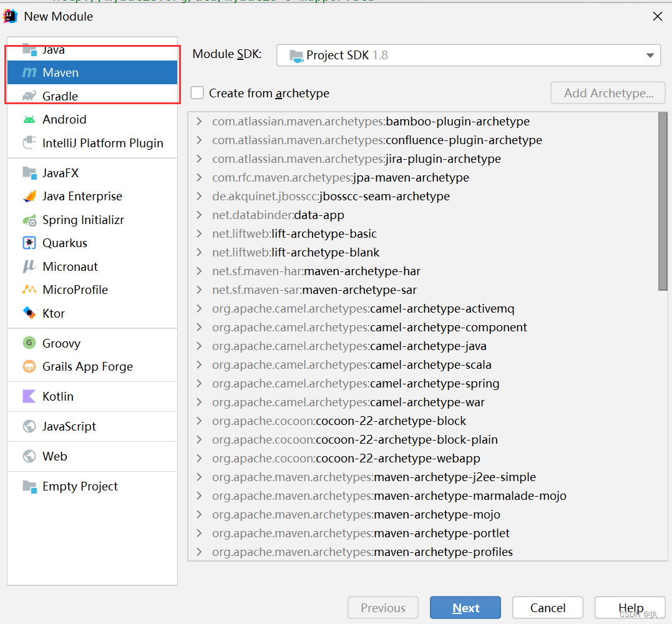This screenshot has width=672, height=624.
Task: Select camel-archetype-java row
Action: (x=422, y=346)
